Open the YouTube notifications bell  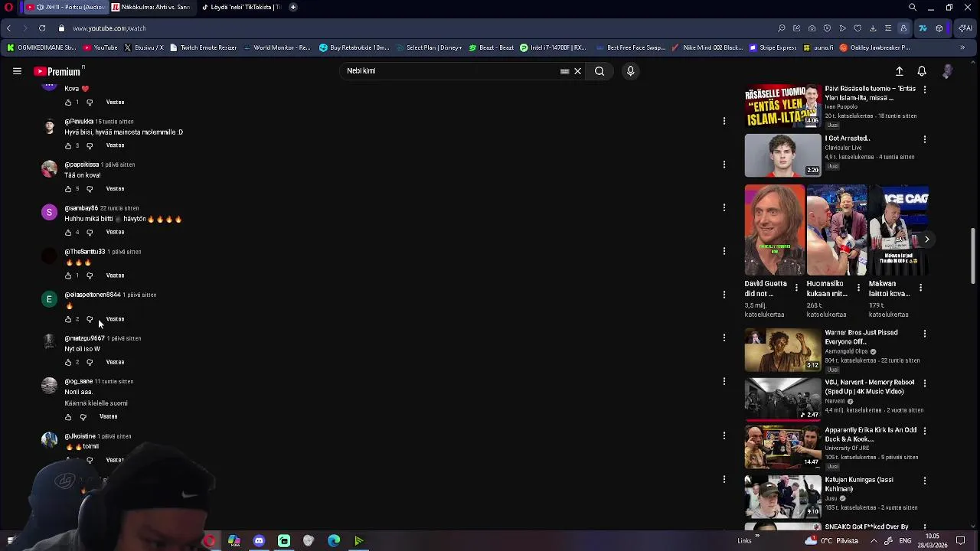click(x=922, y=71)
